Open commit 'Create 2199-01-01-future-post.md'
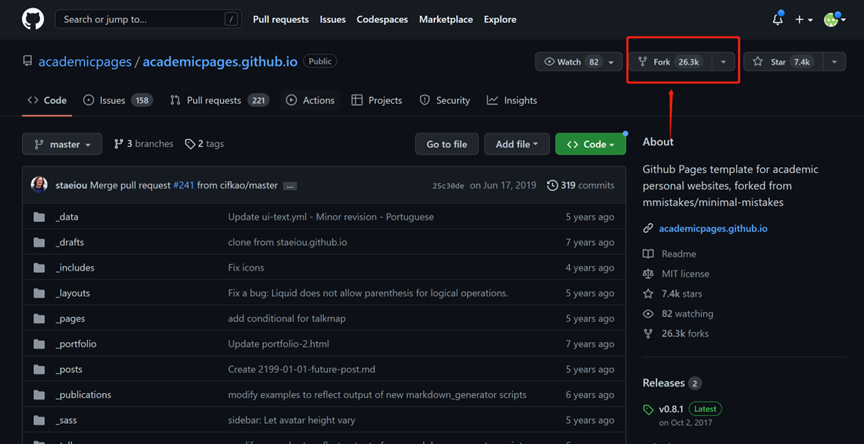 (301, 369)
